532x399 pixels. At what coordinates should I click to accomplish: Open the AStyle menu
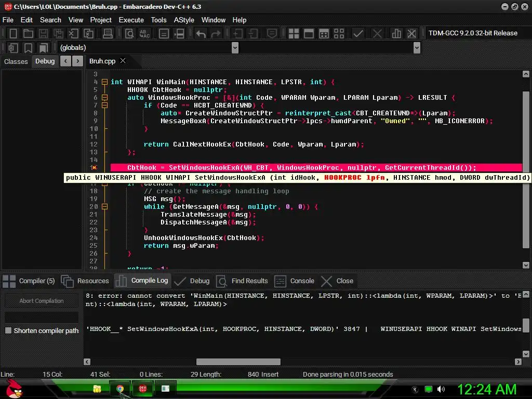click(x=184, y=20)
